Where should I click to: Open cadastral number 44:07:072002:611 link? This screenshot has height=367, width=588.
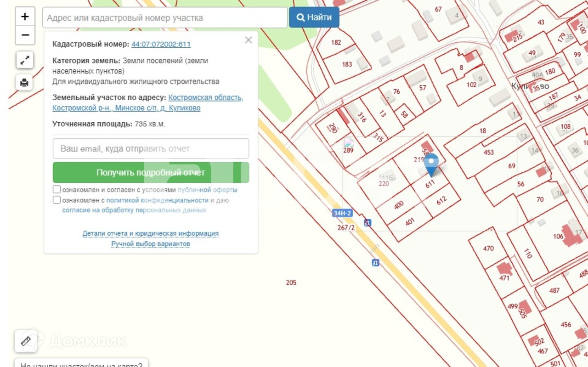pyautogui.click(x=161, y=44)
